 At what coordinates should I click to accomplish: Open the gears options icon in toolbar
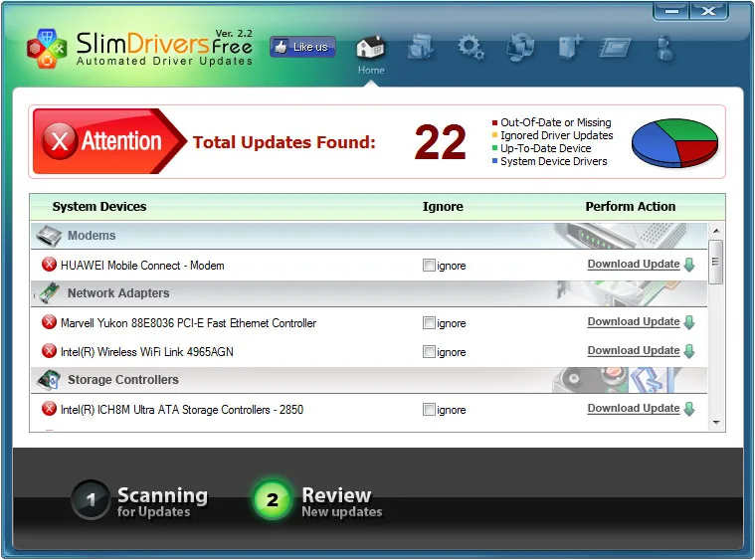(x=471, y=48)
